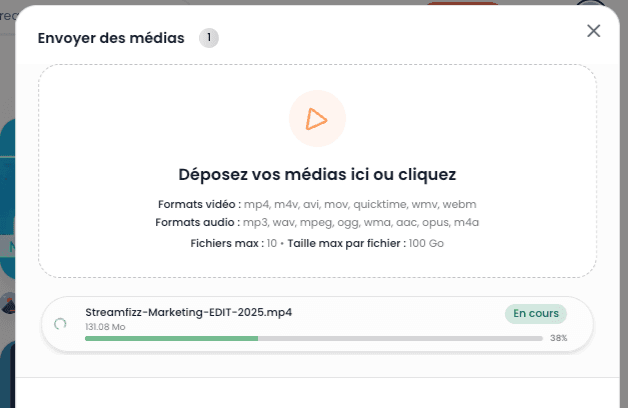
Task: Close the Envoyer des médias dialog
Action: coord(594,31)
